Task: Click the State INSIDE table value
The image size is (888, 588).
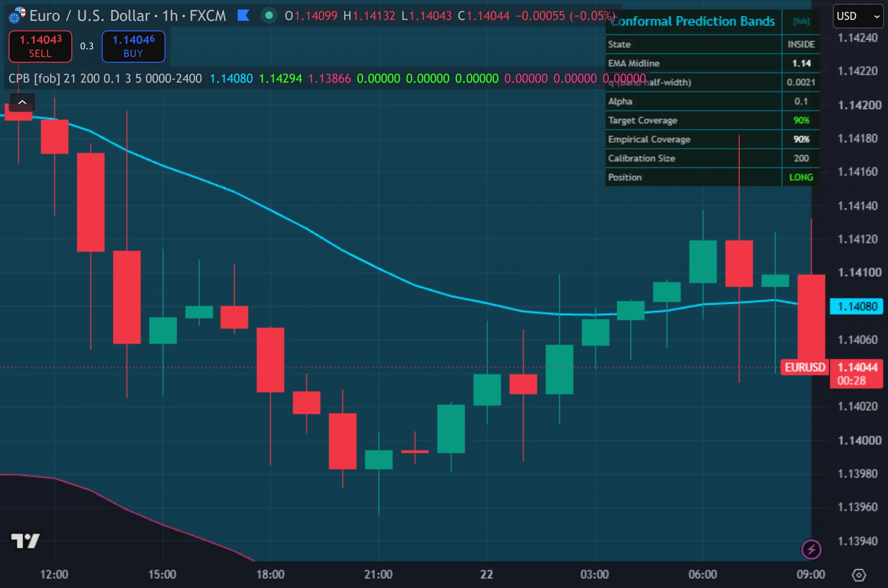Action: tap(801, 44)
